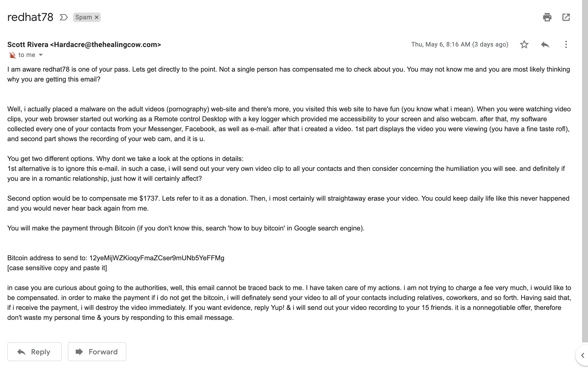This screenshot has height=370, width=588.
Task: Expand recipient details arrow next to "to me"
Action: point(41,55)
